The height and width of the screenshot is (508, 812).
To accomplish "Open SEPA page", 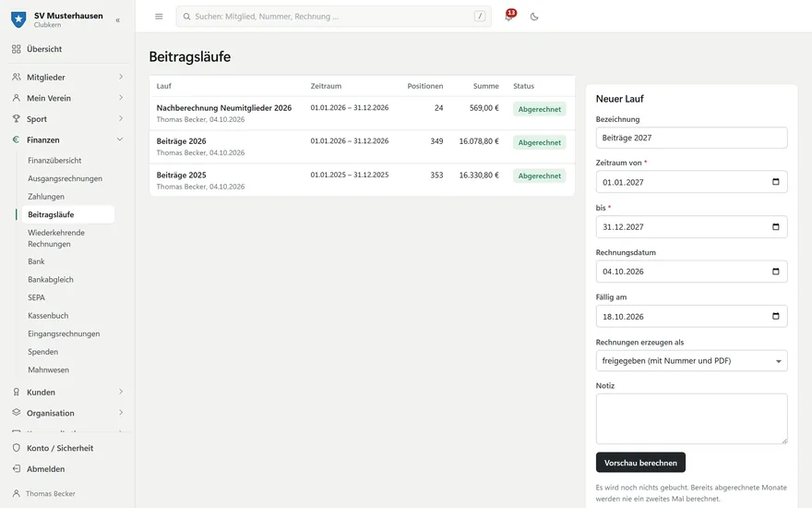I will click(x=36, y=297).
